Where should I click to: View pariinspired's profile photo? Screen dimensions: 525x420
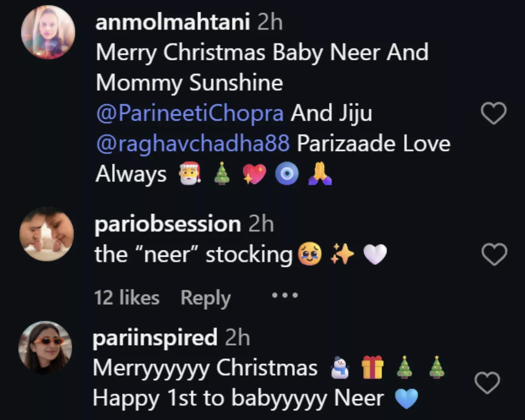45,348
